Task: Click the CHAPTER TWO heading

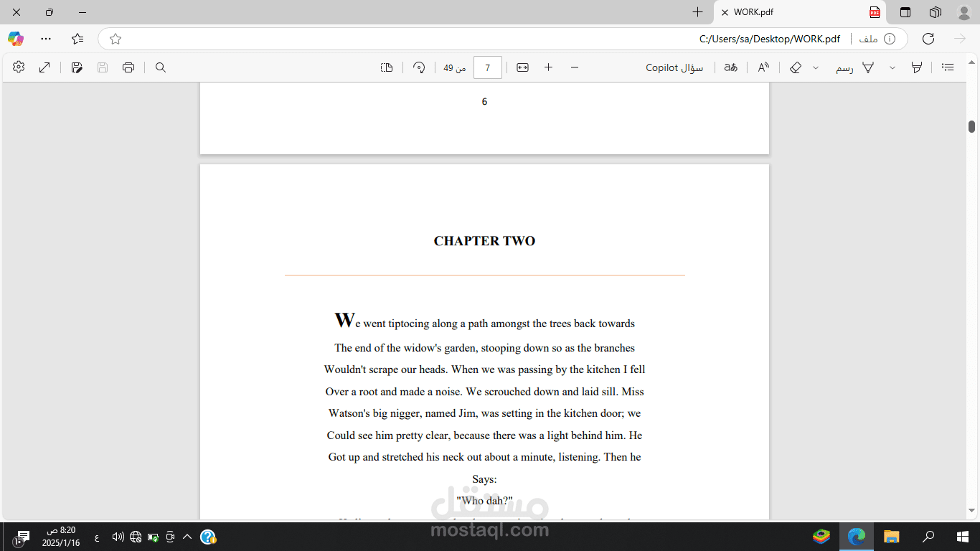Action: (x=484, y=241)
